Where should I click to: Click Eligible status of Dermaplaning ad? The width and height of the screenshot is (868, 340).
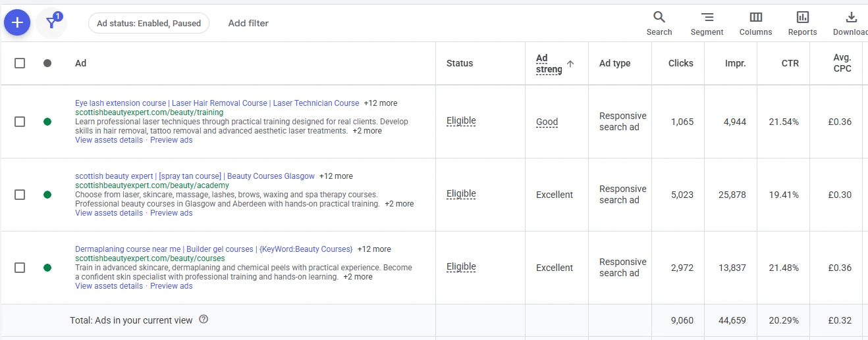461,267
